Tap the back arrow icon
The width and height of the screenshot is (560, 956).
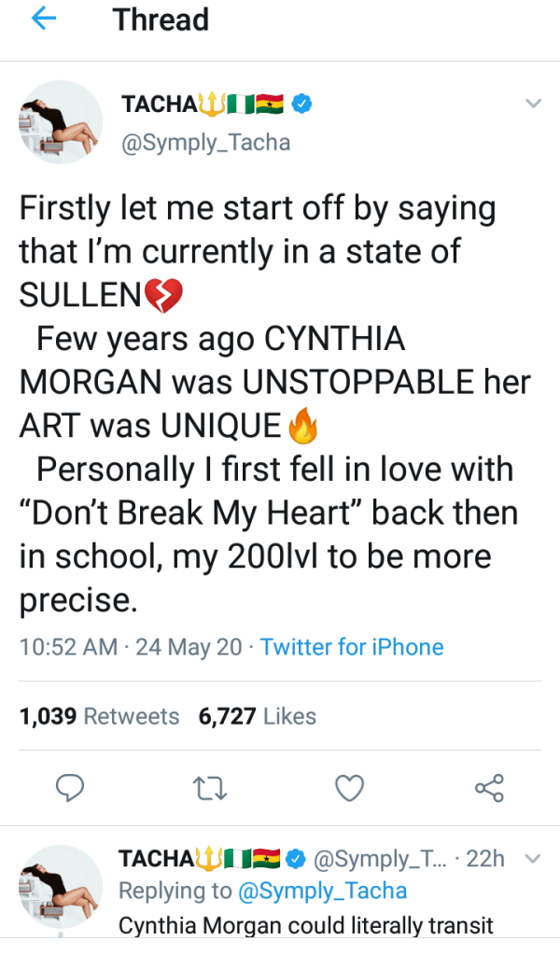coord(45,21)
